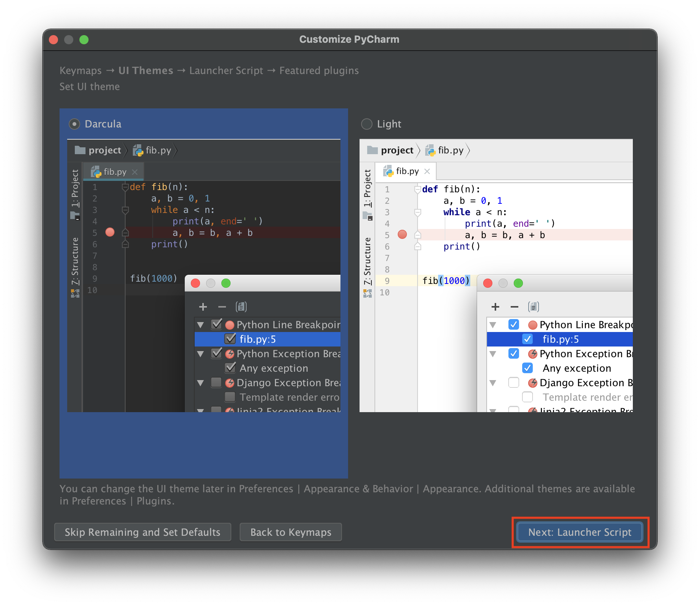Click project view icon under 1: Project in Darcula

(x=75, y=216)
